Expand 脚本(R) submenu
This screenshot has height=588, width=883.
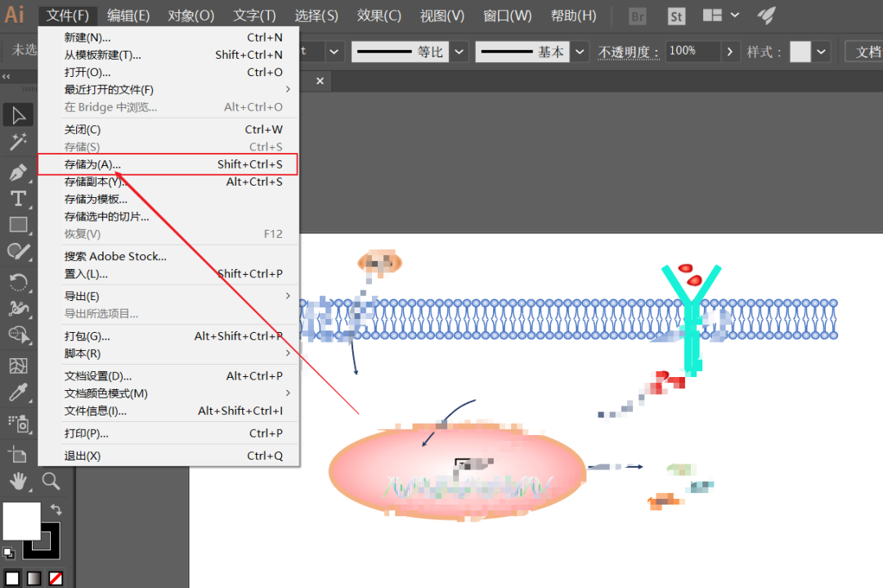(x=288, y=353)
